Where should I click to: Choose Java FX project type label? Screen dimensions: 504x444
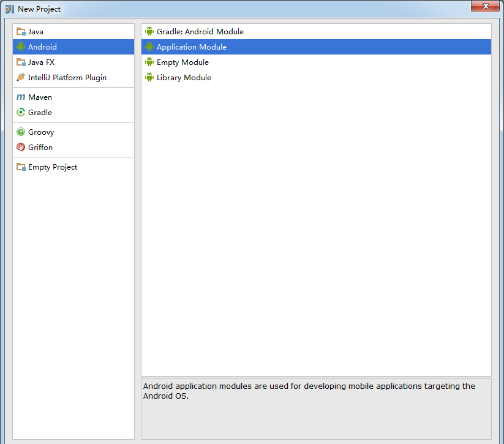[42, 62]
